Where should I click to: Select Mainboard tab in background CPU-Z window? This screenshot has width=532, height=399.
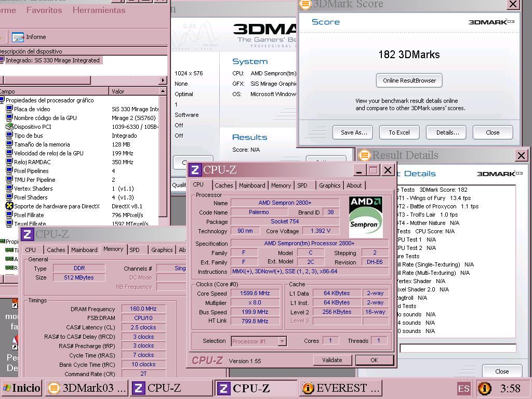pos(84,250)
